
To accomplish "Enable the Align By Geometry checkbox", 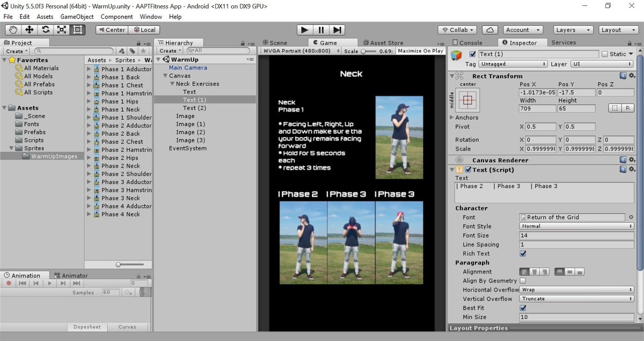I will coord(523,281).
